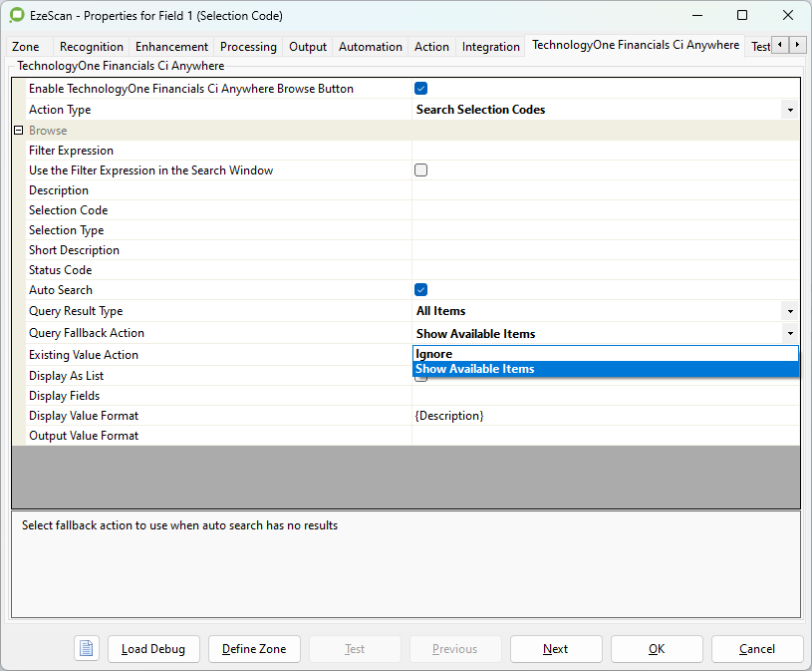Click the Define Zone button

click(254, 649)
